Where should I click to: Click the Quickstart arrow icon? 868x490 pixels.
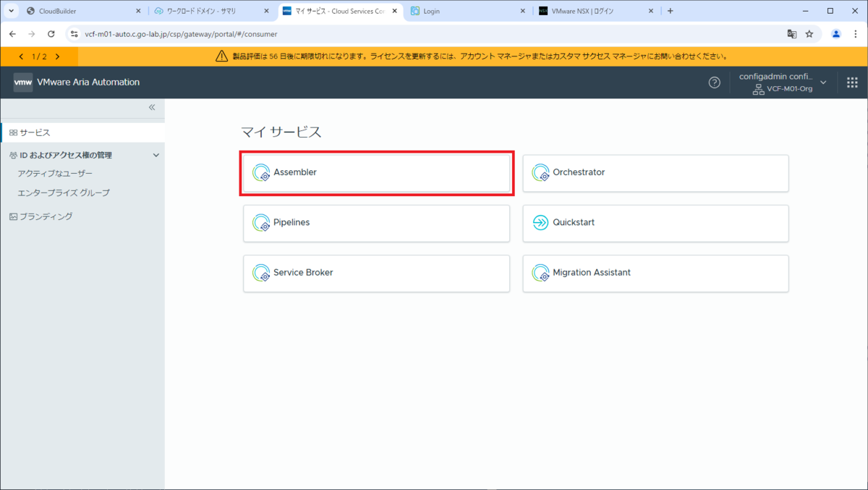click(x=540, y=223)
